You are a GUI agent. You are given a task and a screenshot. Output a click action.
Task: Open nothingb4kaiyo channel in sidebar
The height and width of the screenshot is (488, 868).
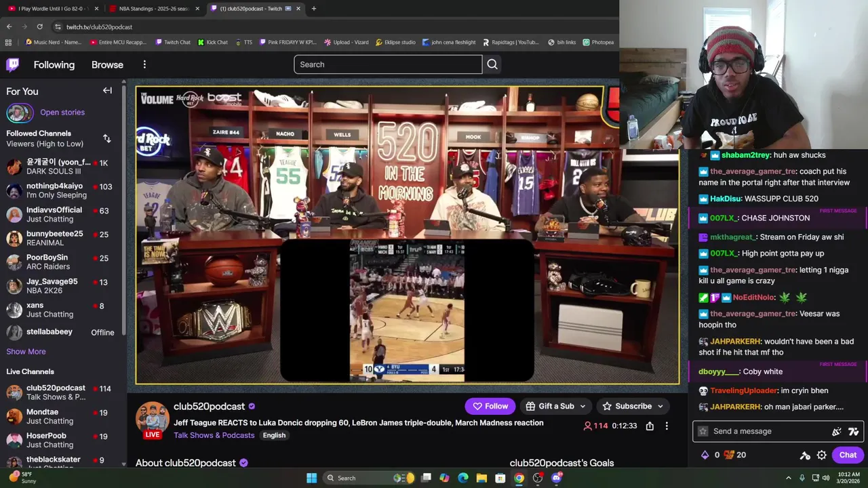62,190
